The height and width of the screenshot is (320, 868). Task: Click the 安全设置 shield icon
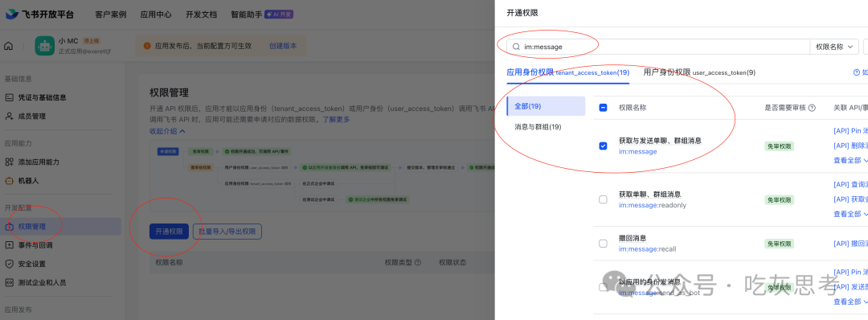point(9,264)
